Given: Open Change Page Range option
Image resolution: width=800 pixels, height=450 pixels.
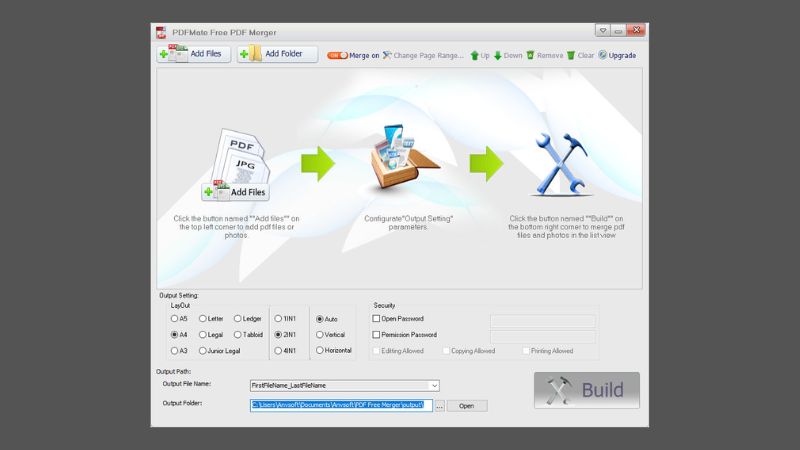Looking at the screenshot, I should [x=423, y=55].
